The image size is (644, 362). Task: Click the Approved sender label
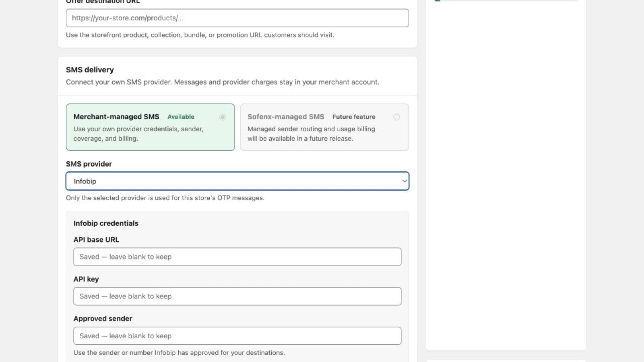[x=103, y=319]
